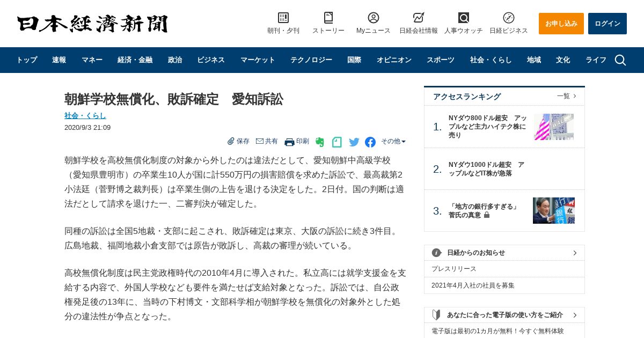Image resolution: width=644 pixels, height=338 pixels.
Task: Open マーケット navigation tab
Action: click(x=258, y=60)
